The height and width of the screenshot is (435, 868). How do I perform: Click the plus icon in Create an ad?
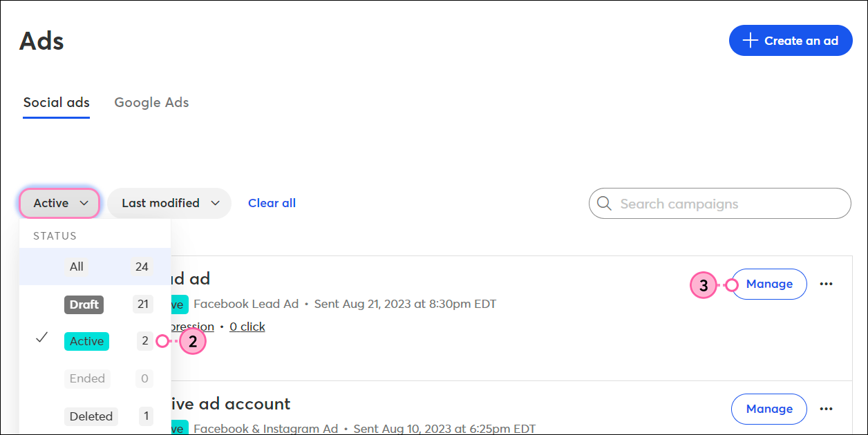750,41
